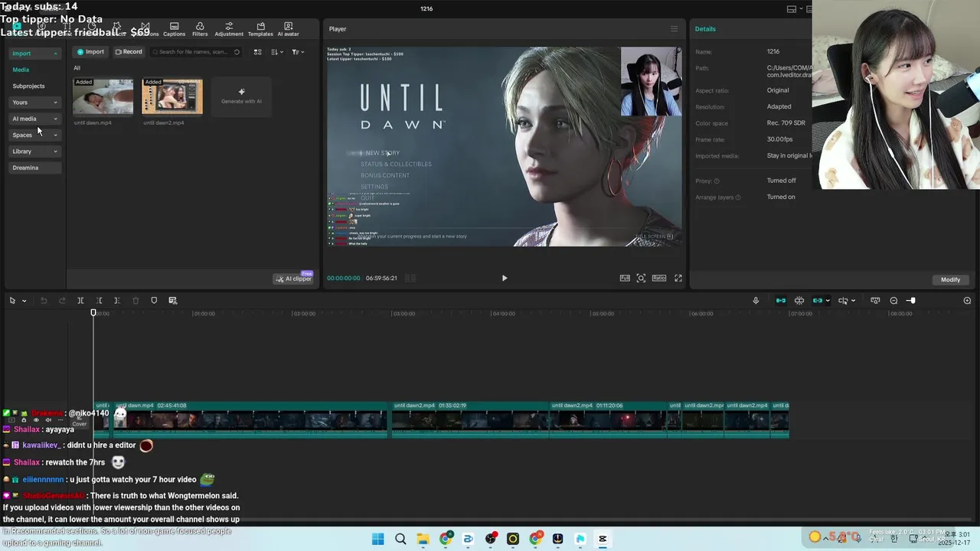Open the AI avatar tab
Image resolution: width=980 pixels, height=551 pixels.
288,29
